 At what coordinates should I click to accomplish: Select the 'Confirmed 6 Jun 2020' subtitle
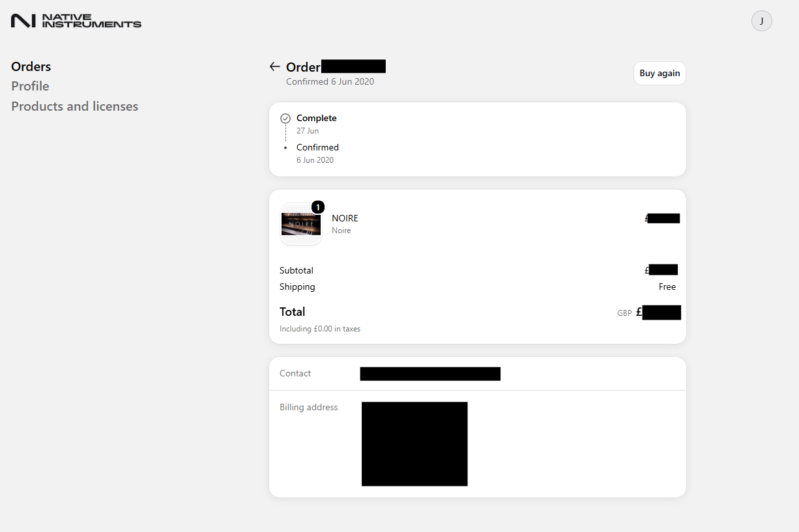pos(330,81)
